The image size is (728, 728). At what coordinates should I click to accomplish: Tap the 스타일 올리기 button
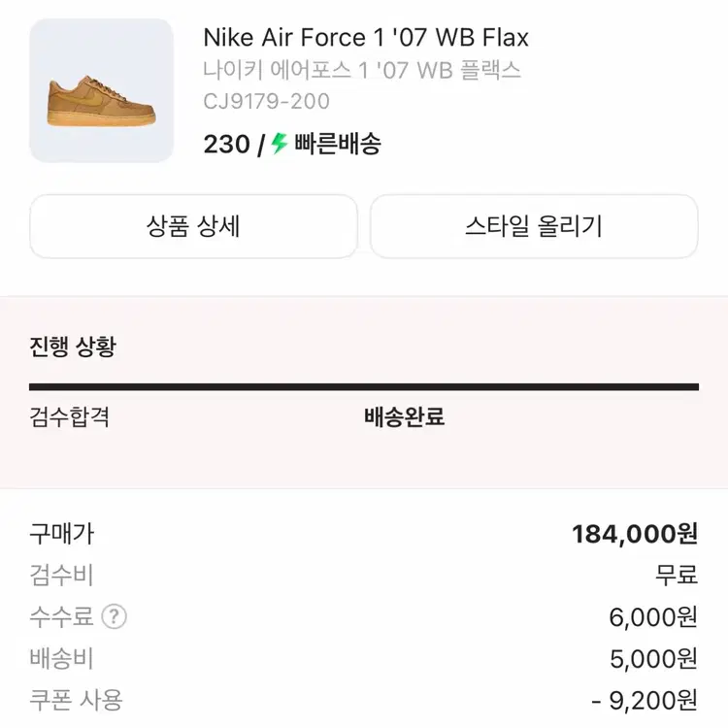pyautogui.click(x=534, y=226)
